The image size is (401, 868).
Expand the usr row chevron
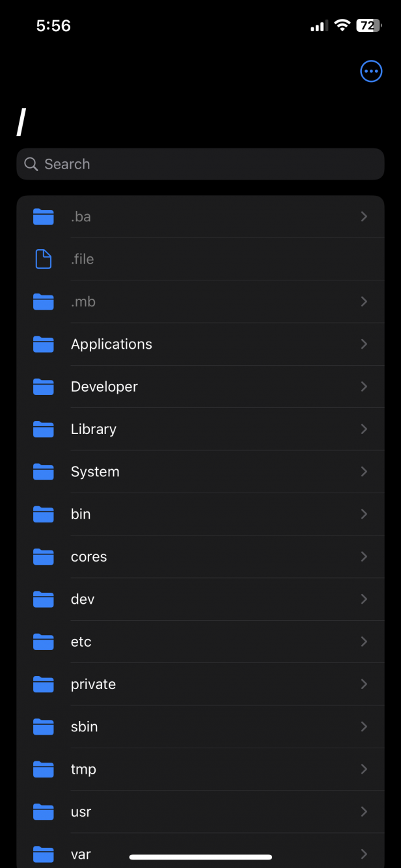tap(364, 812)
